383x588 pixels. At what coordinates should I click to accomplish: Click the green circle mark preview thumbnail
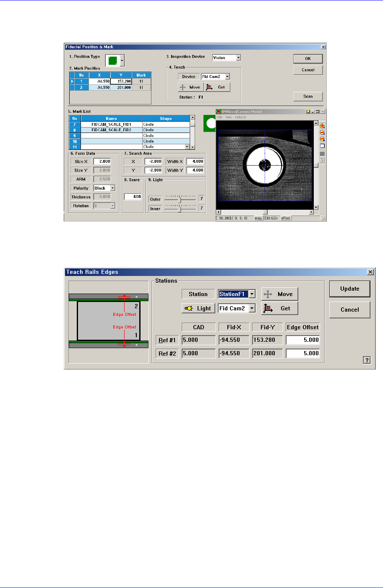[x=210, y=123]
